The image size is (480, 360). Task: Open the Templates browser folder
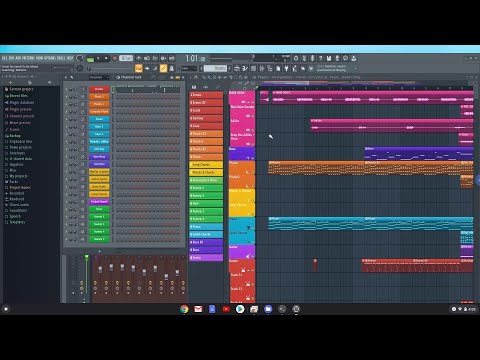click(x=15, y=222)
